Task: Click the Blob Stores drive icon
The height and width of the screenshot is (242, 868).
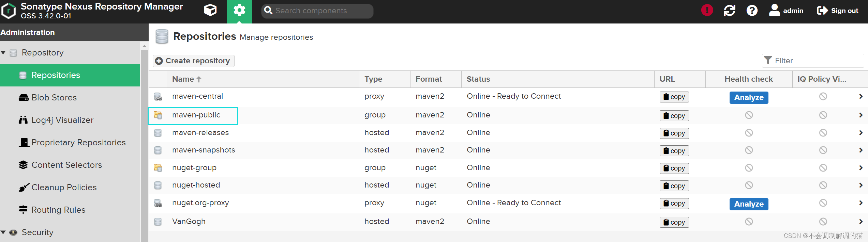Action: point(24,98)
